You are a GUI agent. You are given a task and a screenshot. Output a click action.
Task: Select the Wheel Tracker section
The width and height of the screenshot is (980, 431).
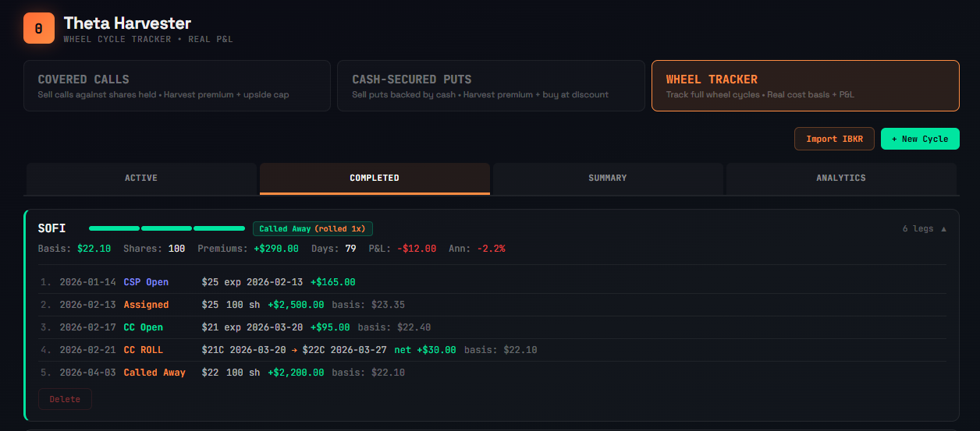click(x=804, y=86)
